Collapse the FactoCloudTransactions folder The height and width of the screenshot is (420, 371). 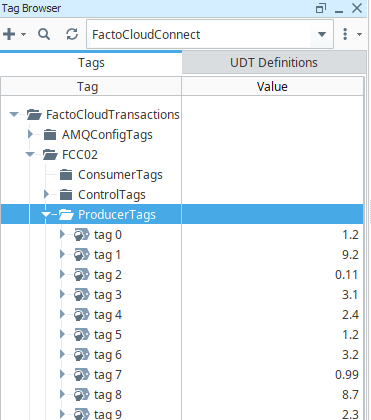click(x=14, y=115)
